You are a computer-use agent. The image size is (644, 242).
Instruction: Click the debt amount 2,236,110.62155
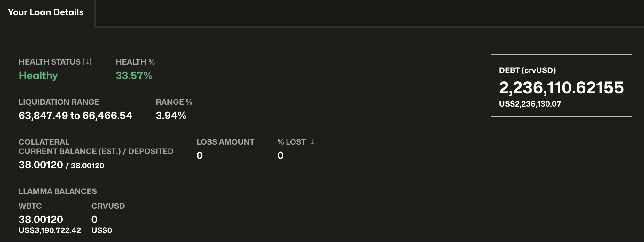(x=561, y=88)
